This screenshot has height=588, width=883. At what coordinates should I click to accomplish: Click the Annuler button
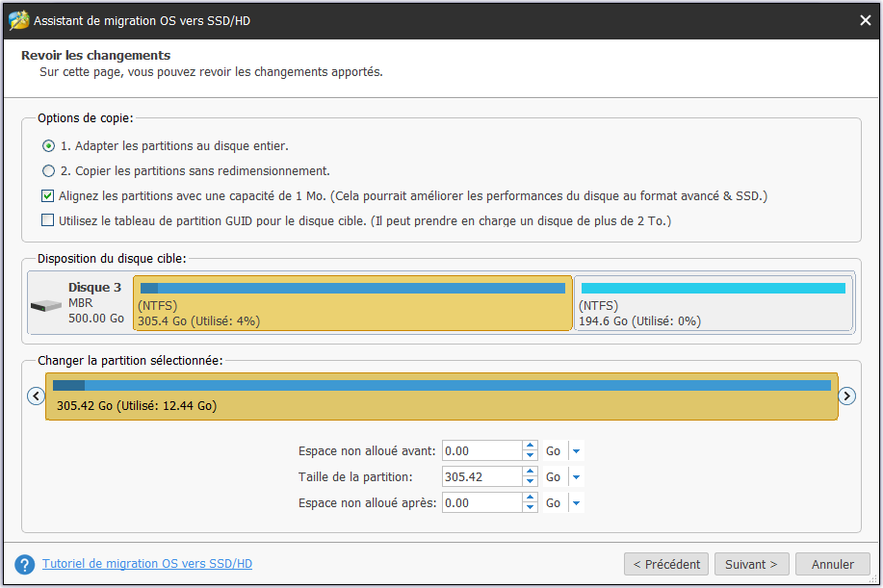click(x=832, y=564)
